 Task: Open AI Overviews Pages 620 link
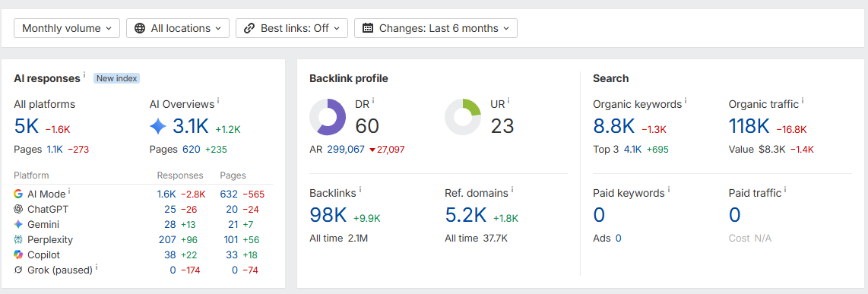[x=192, y=150]
